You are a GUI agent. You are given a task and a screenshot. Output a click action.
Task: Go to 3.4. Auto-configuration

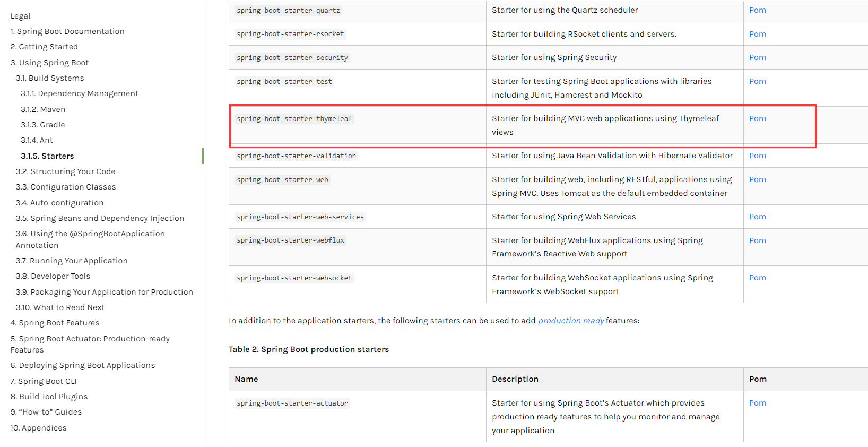(x=59, y=203)
